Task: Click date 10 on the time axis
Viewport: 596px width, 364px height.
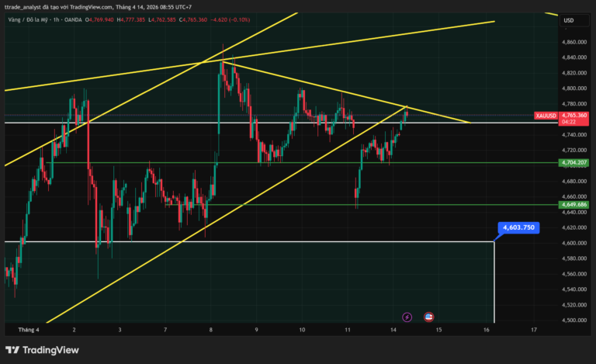Action: pyautogui.click(x=302, y=330)
